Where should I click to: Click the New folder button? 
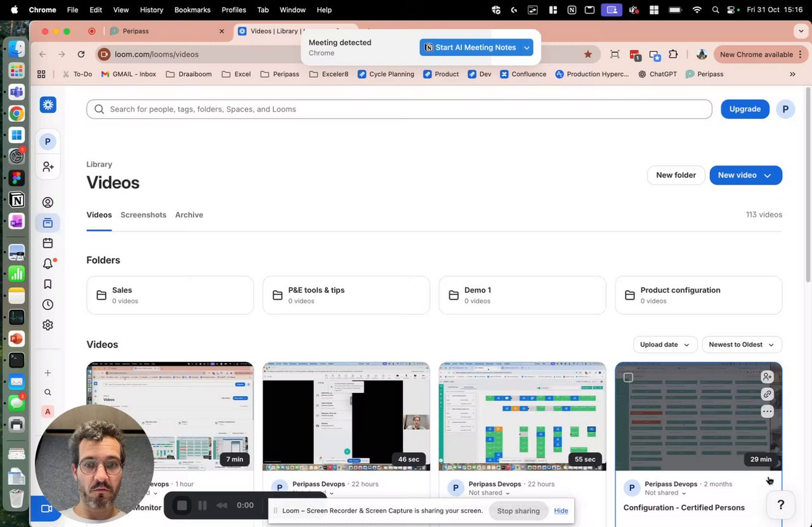(676, 175)
